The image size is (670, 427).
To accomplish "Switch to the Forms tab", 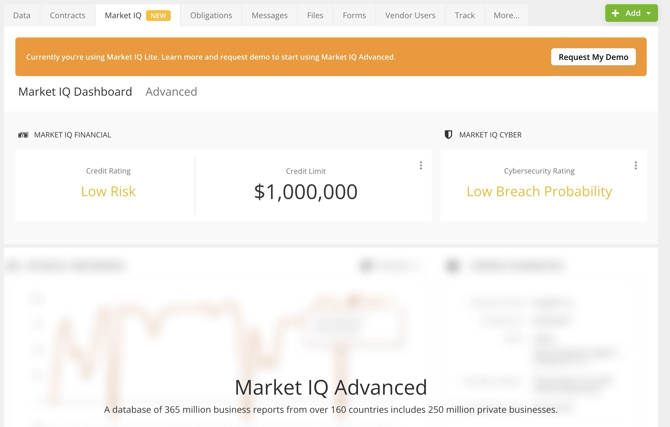I will pyautogui.click(x=354, y=15).
